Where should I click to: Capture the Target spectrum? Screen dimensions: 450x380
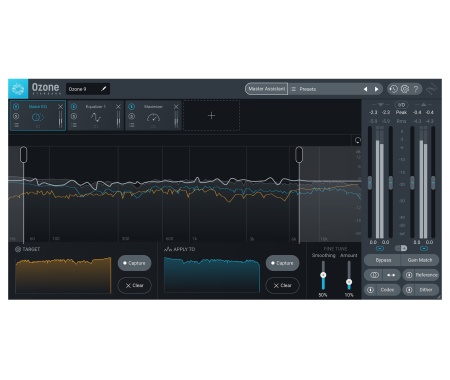[134, 263]
